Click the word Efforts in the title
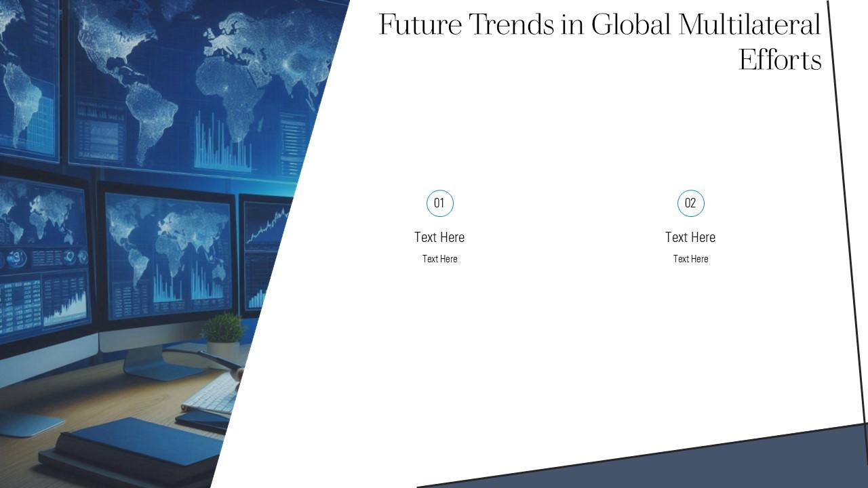The image size is (868, 488). point(779,60)
